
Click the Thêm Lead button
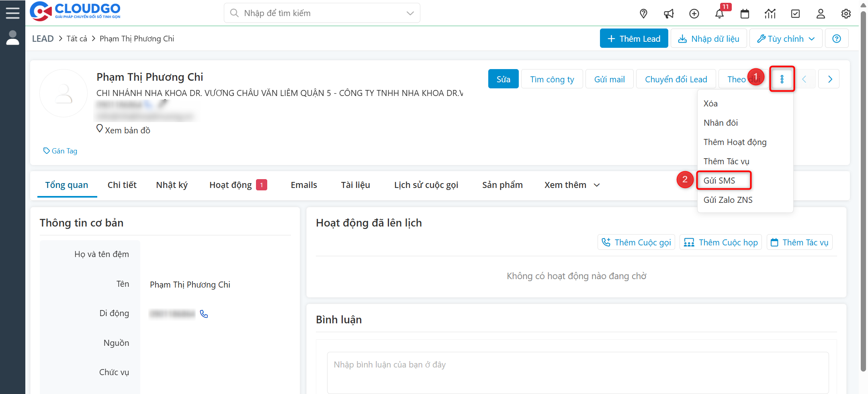pyautogui.click(x=634, y=39)
